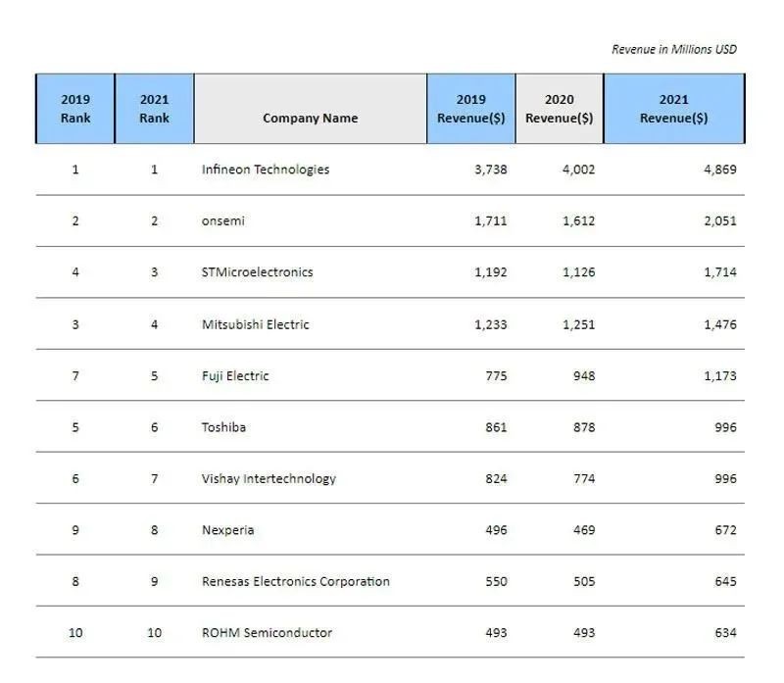Click the 2019 Rank column header
The height and width of the screenshot is (683, 784).
pos(75,109)
